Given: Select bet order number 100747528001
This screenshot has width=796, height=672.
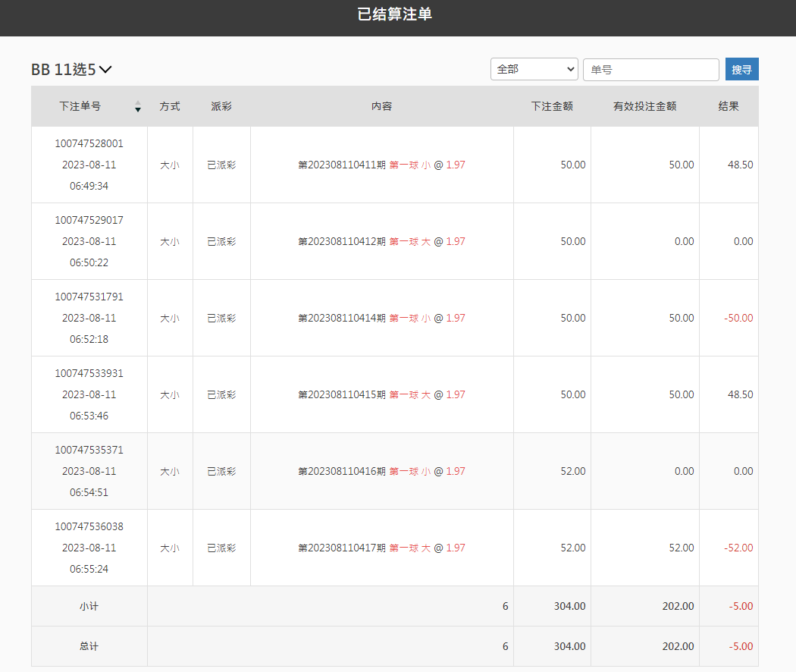Looking at the screenshot, I should point(89,143).
